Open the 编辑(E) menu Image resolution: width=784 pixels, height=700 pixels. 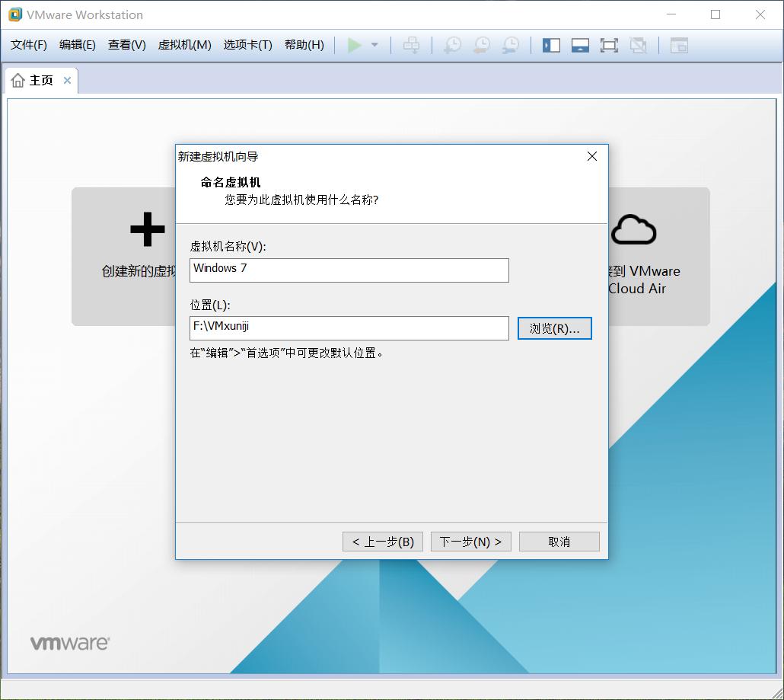[x=78, y=45]
